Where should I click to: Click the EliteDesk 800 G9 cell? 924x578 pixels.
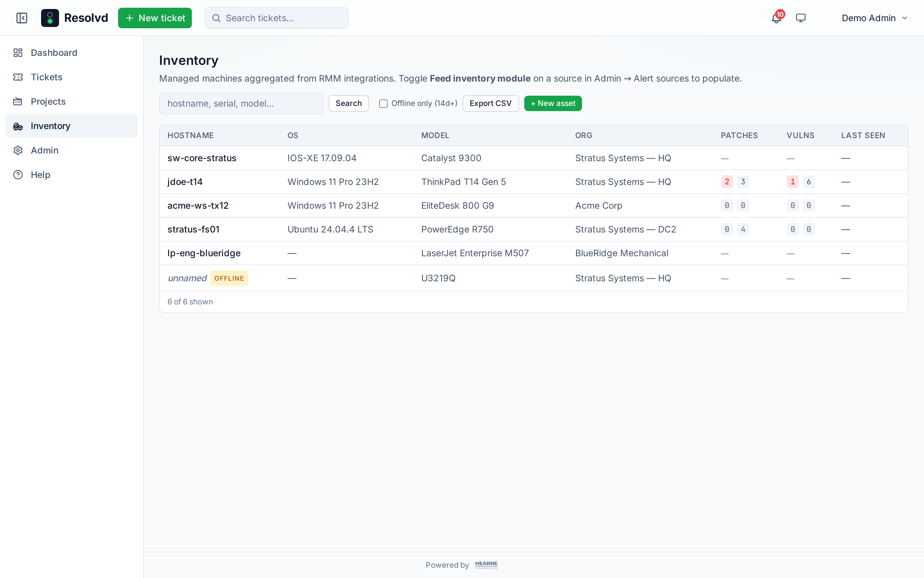(x=458, y=206)
